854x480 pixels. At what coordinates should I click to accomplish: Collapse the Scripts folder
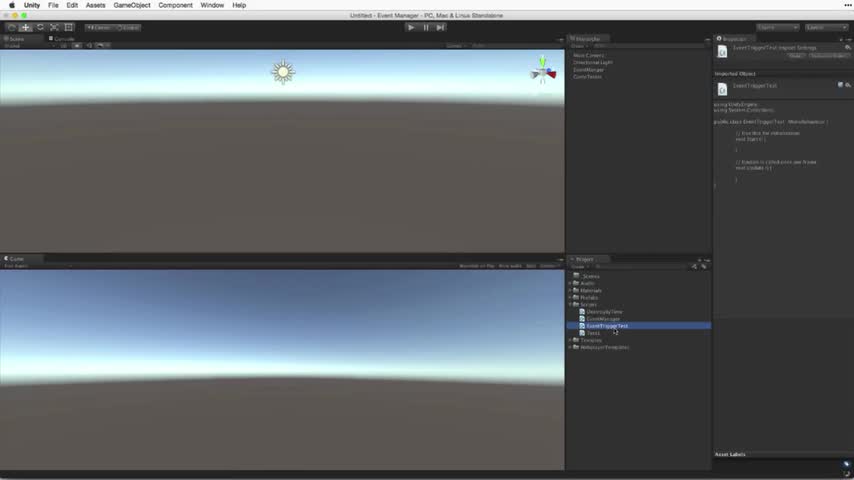(x=570, y=305)
